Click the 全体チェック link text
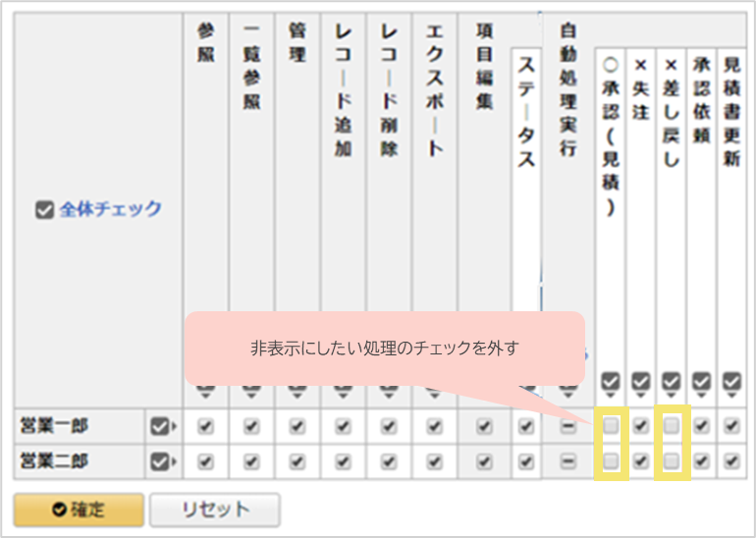756x538 pixels. pos(110,209)
